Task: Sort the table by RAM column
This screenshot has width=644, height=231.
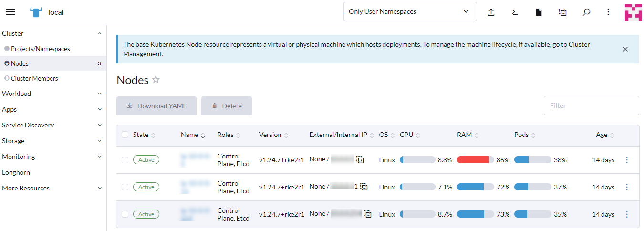Action: (468, 135)
